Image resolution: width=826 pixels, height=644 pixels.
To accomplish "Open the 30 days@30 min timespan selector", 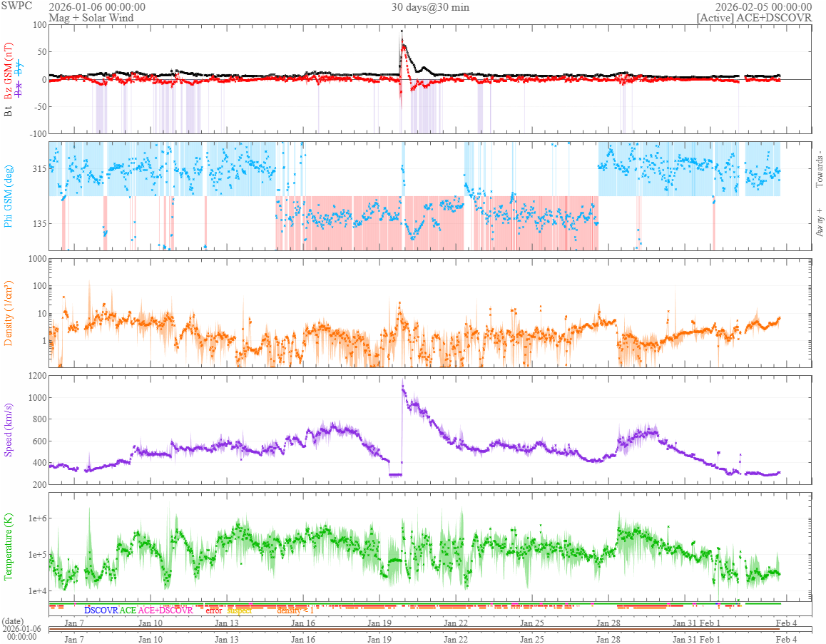I will pyautogui.click(x=430, y=7).
